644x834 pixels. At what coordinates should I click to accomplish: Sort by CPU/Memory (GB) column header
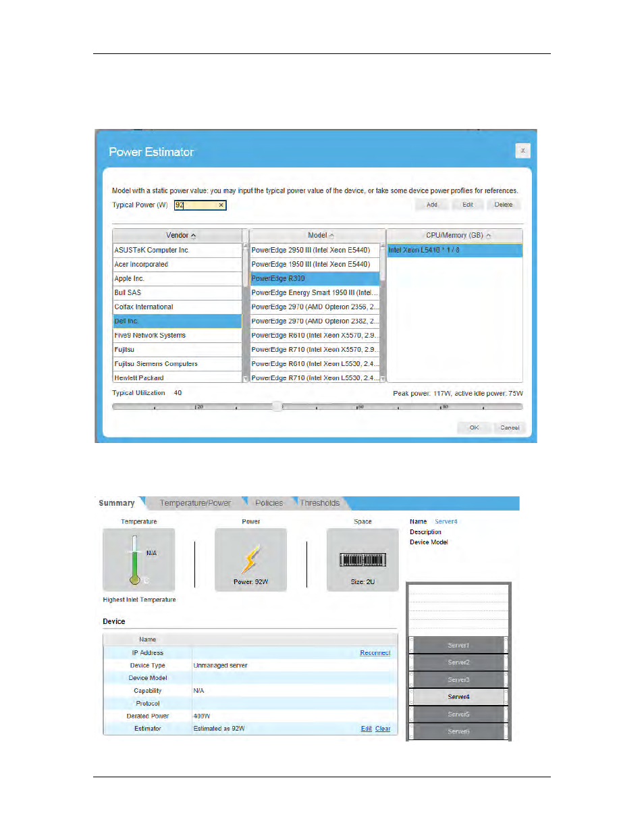click(454, 236)
